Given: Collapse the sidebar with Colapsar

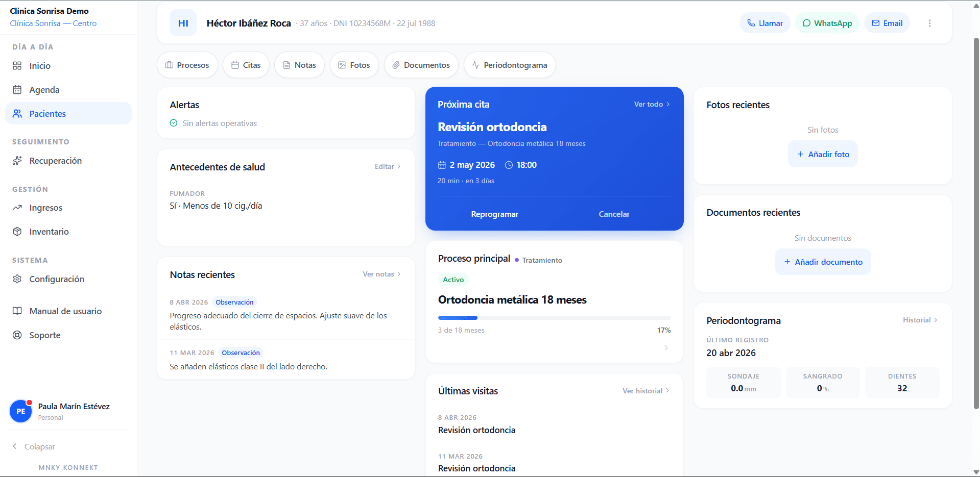Looking at the screenshot, I should (x=34, y=446).
